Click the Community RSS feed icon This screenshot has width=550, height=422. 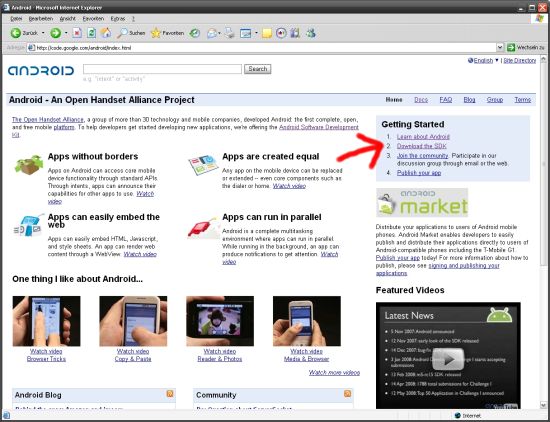[347, 394]
